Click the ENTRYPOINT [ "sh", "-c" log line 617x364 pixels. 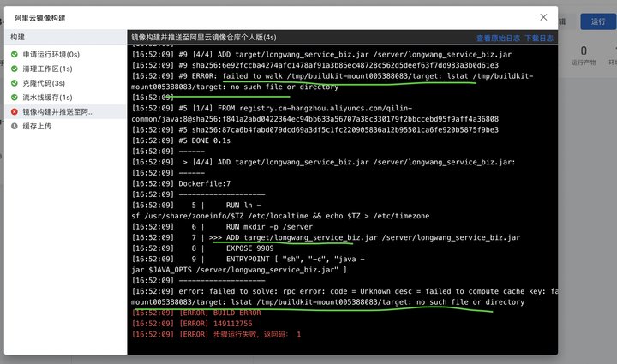click(249, 265)
